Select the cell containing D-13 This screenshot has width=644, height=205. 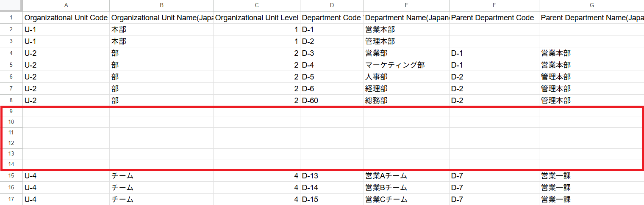pos(331,176)
